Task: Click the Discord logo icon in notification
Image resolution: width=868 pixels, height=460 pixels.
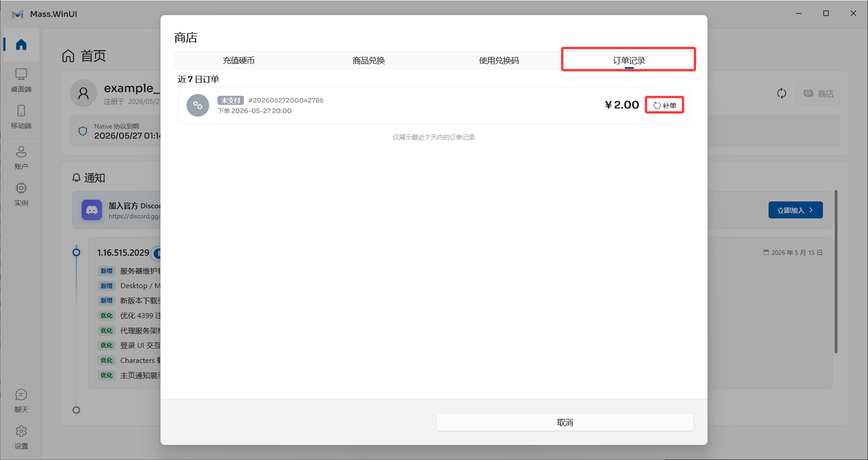Action: coord(92,210)
